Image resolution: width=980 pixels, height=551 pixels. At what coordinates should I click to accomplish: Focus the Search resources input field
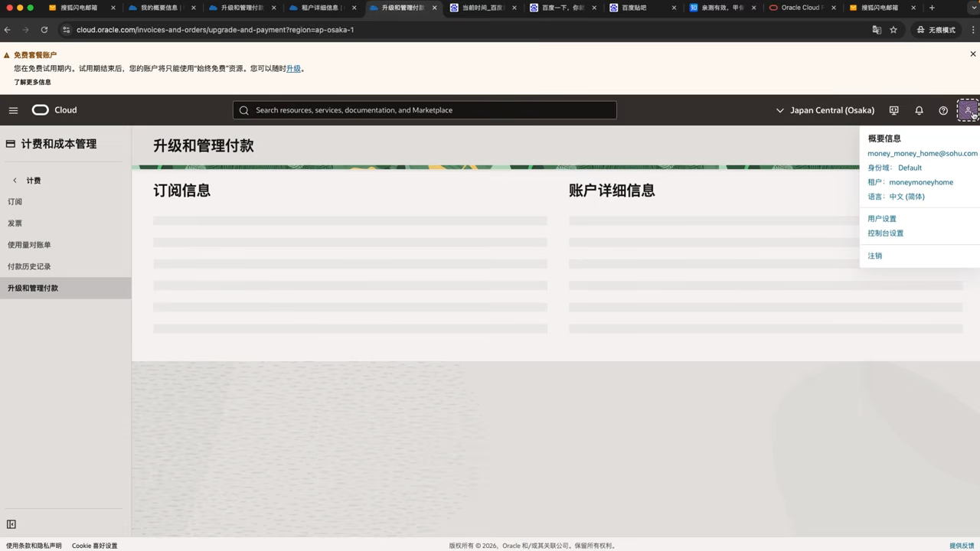425,110
